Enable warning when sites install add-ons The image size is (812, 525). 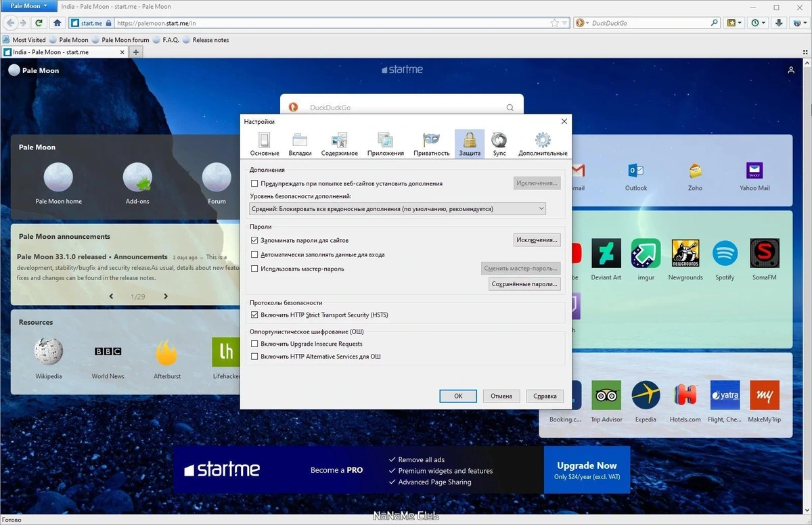click(254, 183)
